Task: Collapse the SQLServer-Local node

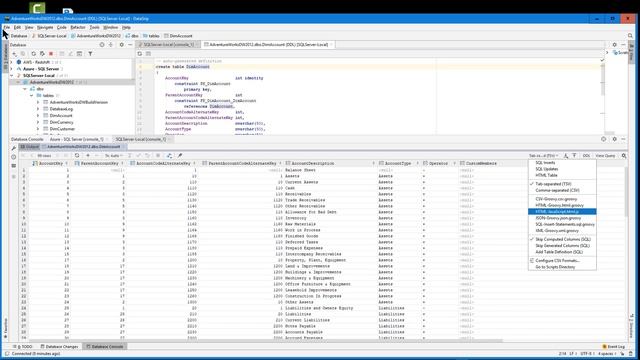Action: pyautogui.click(x=12, y=76)
